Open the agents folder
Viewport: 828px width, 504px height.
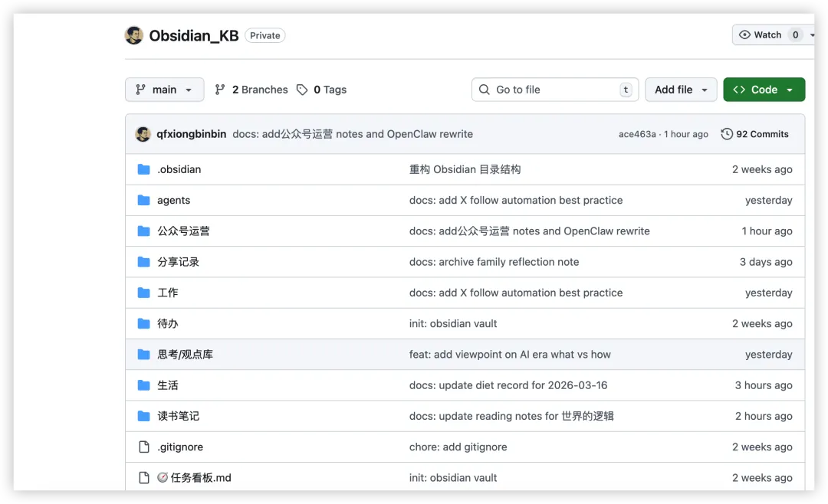[x=173, y=200]
